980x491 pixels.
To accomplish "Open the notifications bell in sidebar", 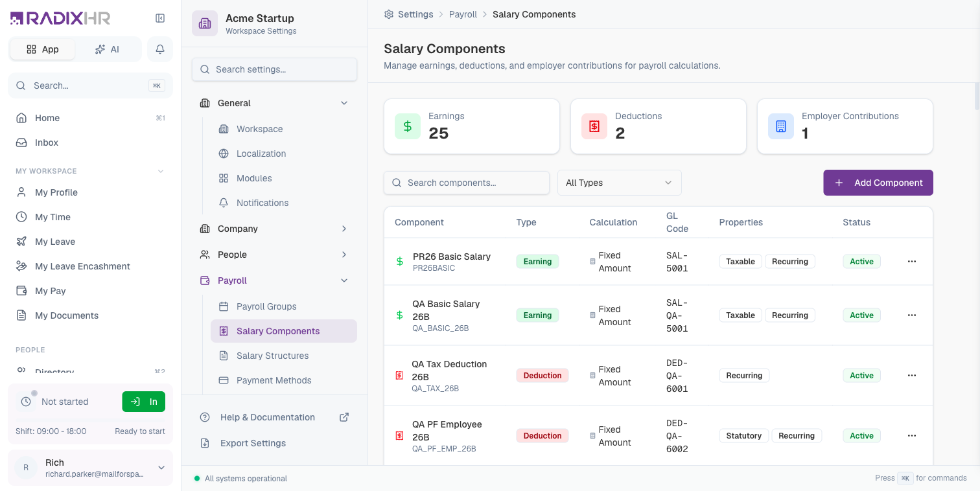I will pos(160,49).
